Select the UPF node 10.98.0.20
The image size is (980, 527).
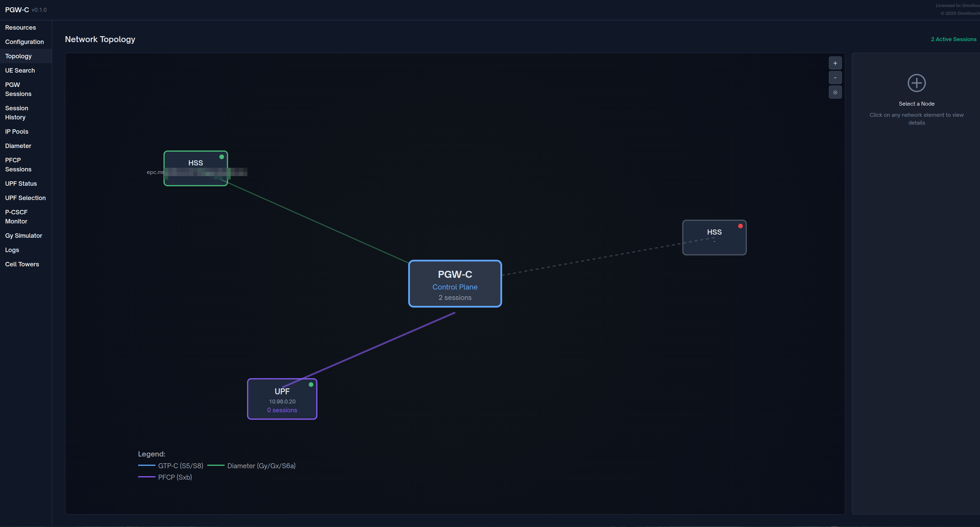coord(282,399)
